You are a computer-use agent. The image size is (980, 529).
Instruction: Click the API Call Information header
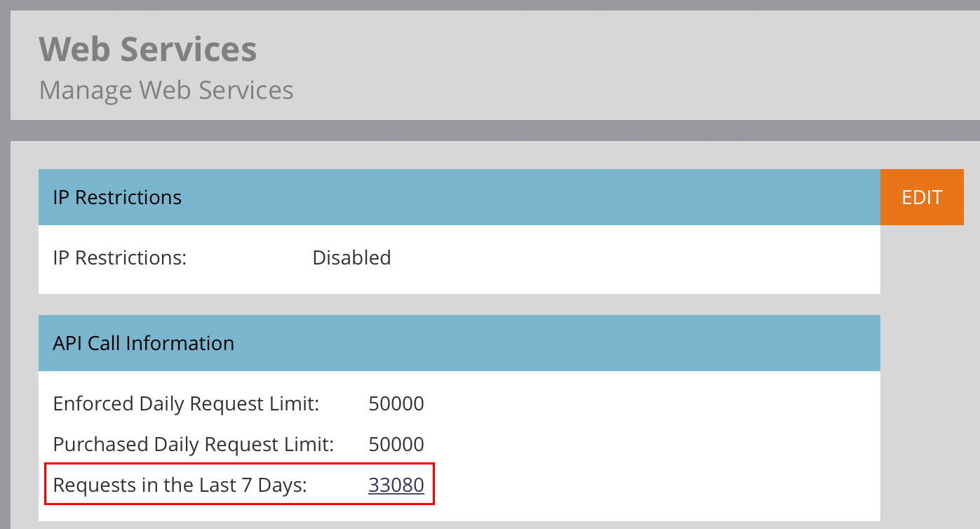click(x=143, y=343)
